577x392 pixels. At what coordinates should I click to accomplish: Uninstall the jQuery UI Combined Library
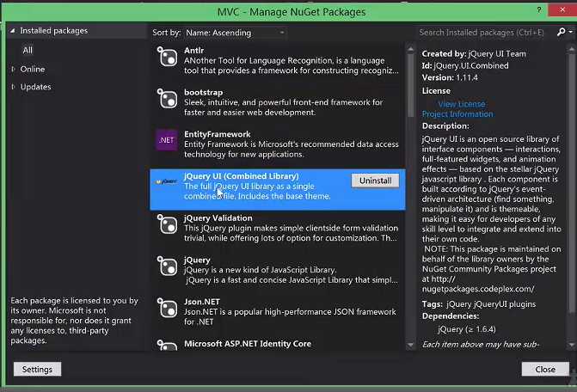375,181
